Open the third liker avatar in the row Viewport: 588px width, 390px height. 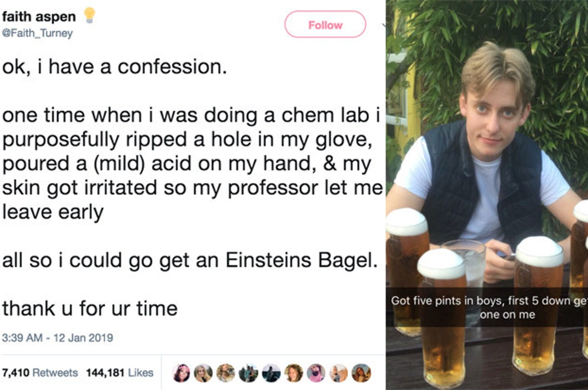click(x=225, y=373)
